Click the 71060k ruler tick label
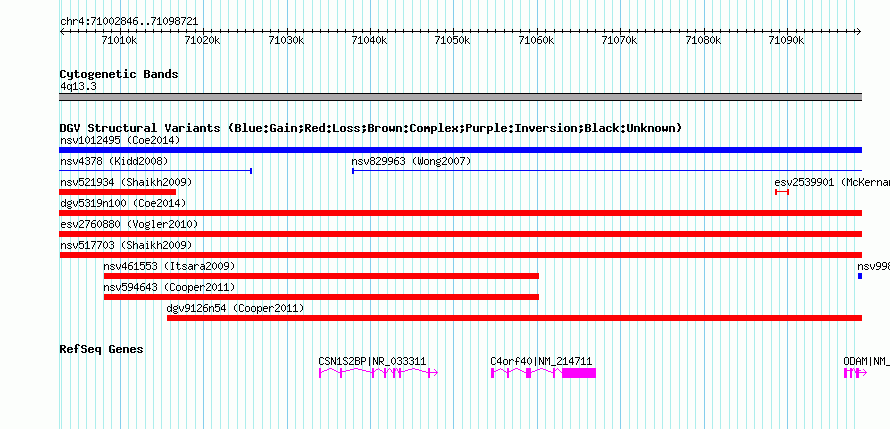 tap(537, 40)
